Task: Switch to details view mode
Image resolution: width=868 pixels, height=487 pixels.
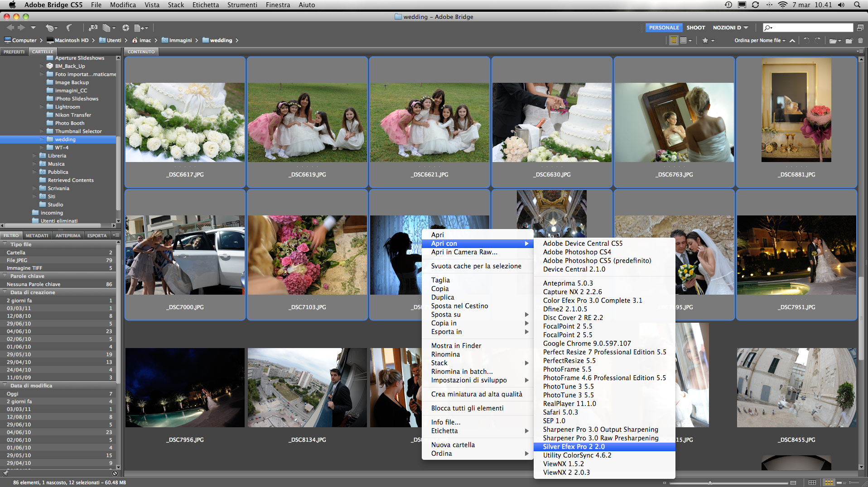Action: point(842,482)
